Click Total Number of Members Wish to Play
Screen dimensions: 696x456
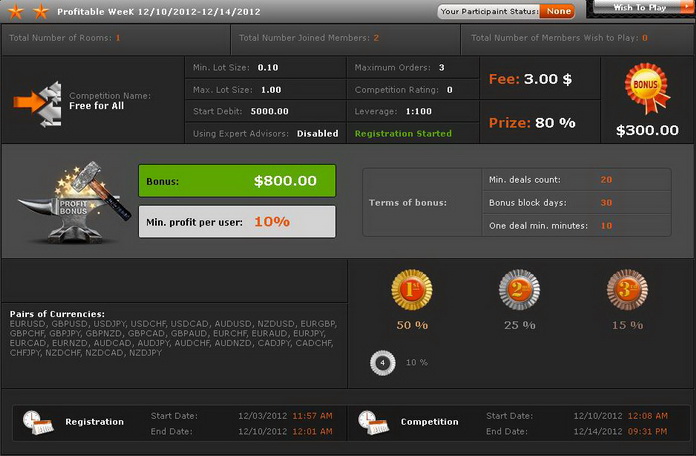point(559,38)
